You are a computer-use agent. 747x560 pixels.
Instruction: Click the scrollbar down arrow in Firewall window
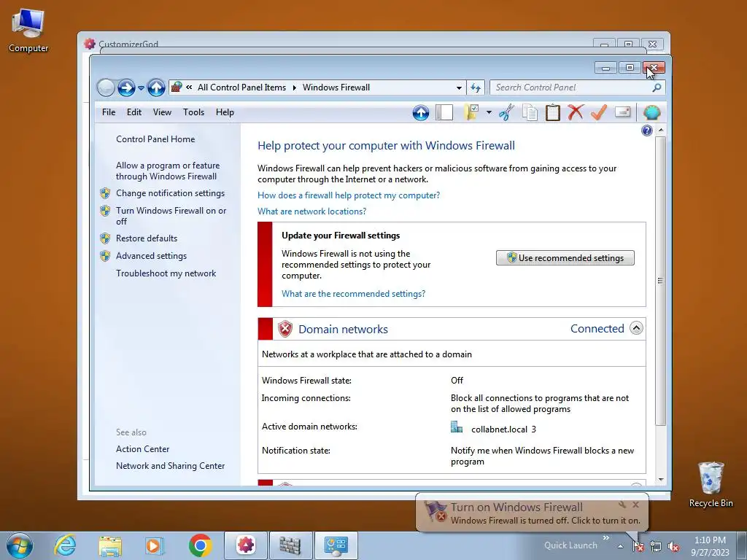click(x=661, y=480)
